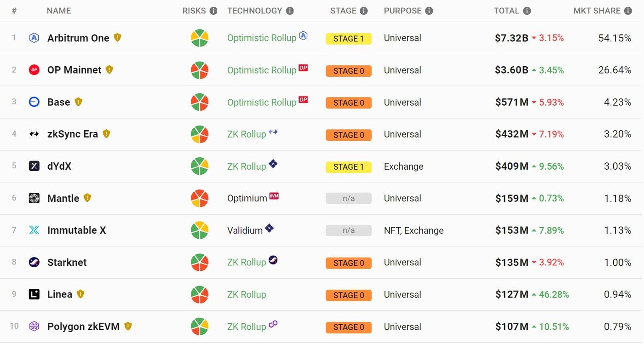Click the Starknet logo icon
This screenshot has width=644, height=344.
(34, 262)
